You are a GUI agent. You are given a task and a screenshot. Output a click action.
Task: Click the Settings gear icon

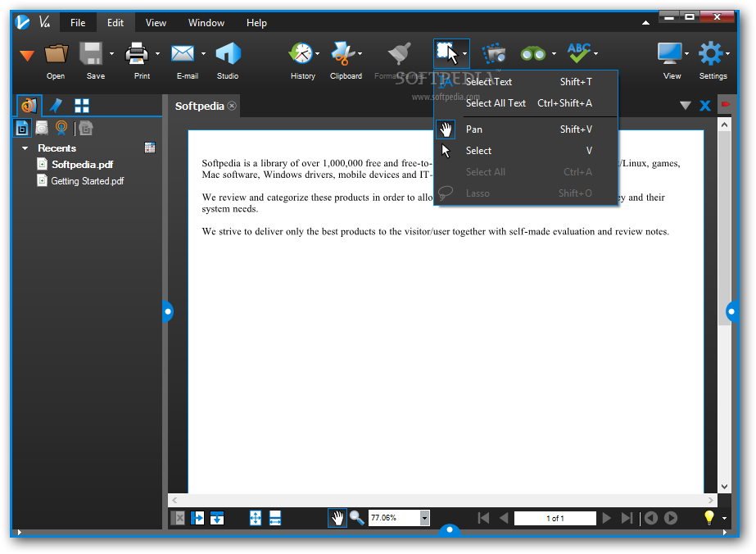711,53
